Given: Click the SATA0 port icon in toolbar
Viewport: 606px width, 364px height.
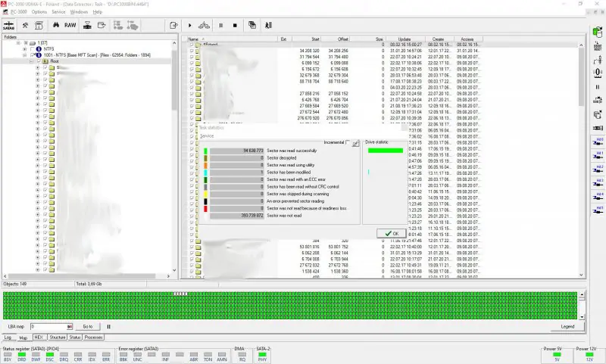Looking at the screenshot, I should click(x=8, y=26).
